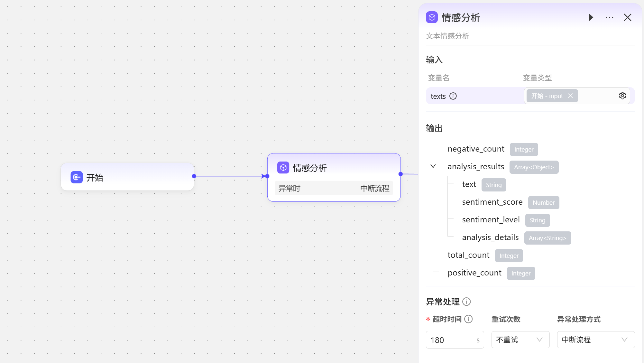
Task: Click the texts variable info icon
Action: 453,96
